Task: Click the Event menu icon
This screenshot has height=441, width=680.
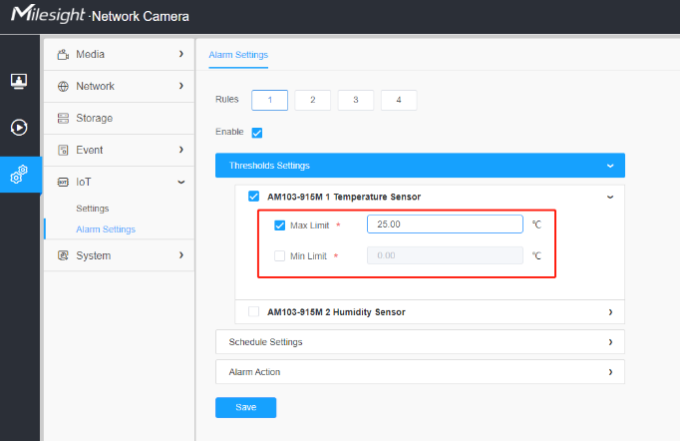Action: (x=63, y=150)
